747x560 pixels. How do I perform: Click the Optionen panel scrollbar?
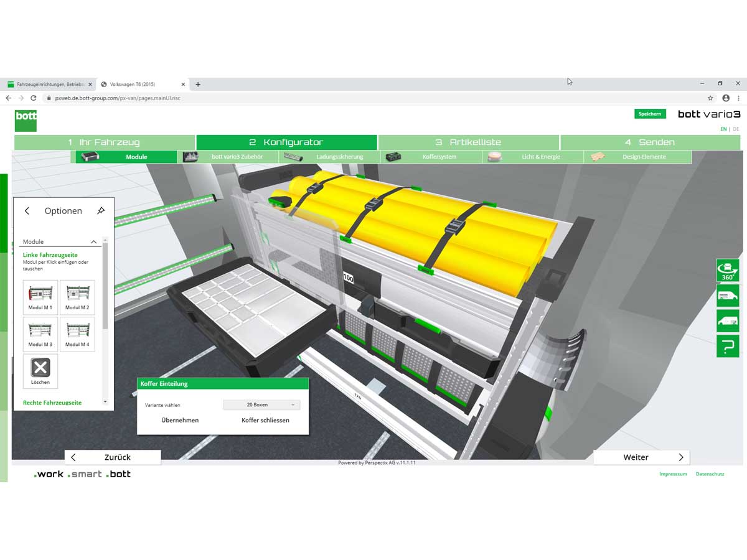pyautogui.click(x=105, y=286)
